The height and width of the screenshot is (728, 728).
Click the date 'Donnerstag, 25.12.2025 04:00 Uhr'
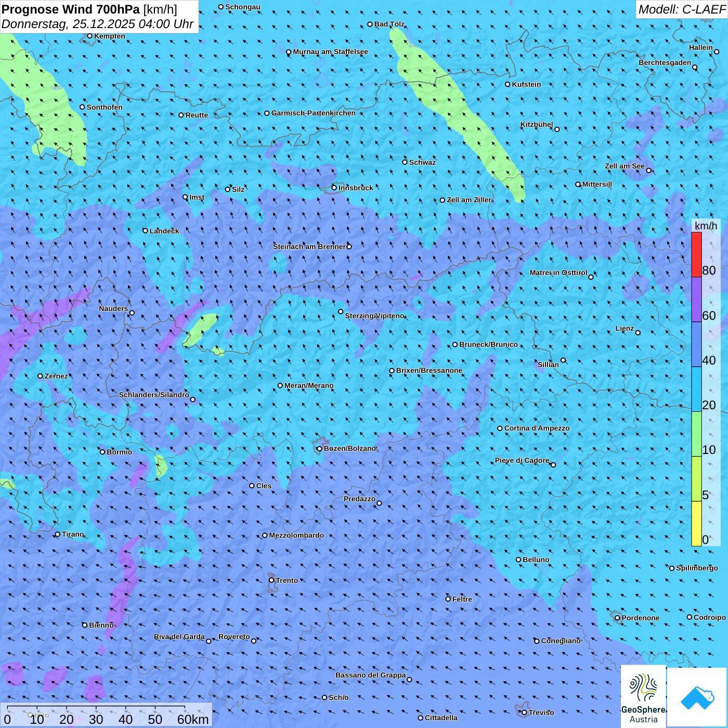pos(98,24)
